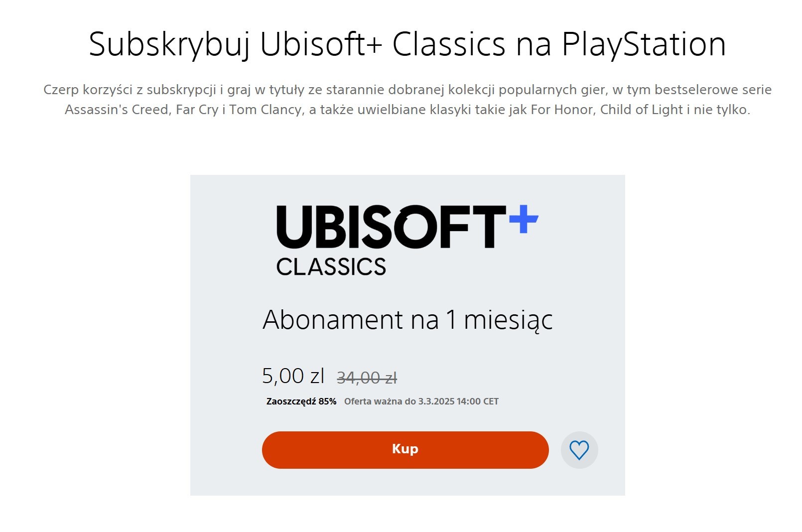Click the 'Subskrybuj Ubisoft+ Classics na PlayStation' heading
The height and width of the screenshot is (532, 802).
pos(407,44)
